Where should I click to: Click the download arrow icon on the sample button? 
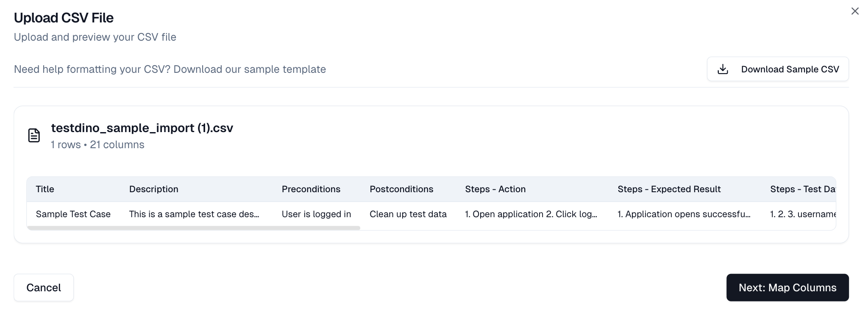[x=723, y=69]
